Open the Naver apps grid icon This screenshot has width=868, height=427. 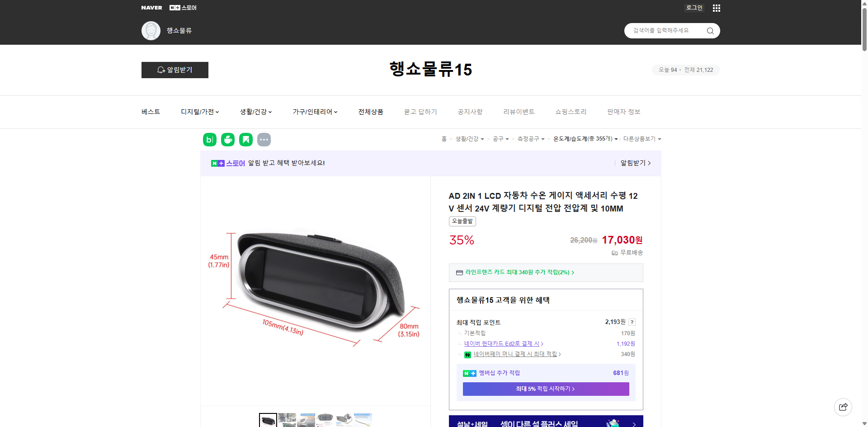coord(716,8)
